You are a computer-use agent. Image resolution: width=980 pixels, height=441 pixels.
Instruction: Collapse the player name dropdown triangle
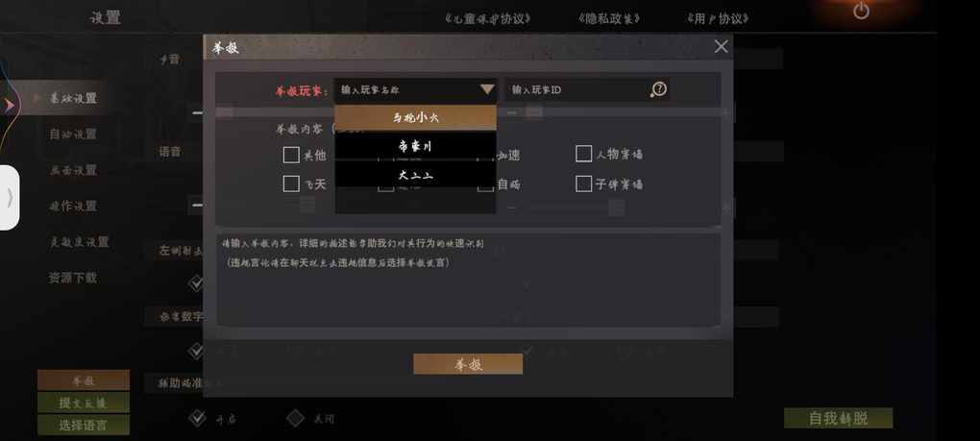487,90
